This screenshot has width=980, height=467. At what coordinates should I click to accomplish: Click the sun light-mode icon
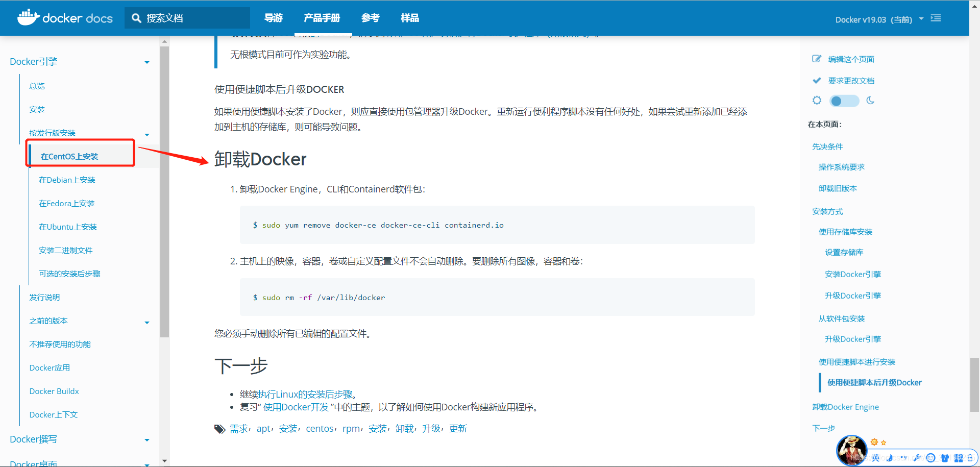pyautogui.click(x=817, y=100)
